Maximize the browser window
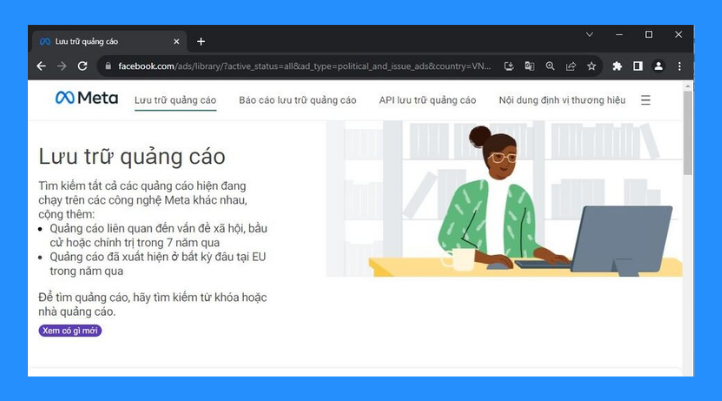722x401 pixels. 649,35
